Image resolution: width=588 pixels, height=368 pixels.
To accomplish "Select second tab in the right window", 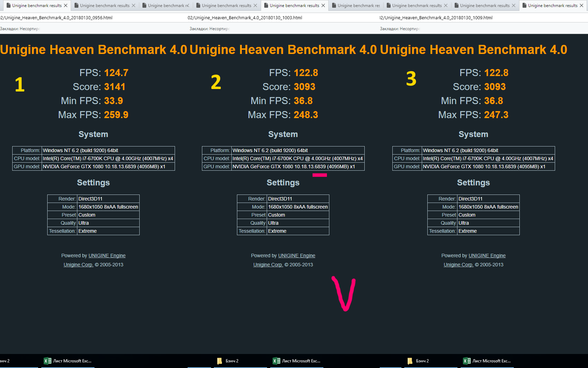I will point(417,6).
